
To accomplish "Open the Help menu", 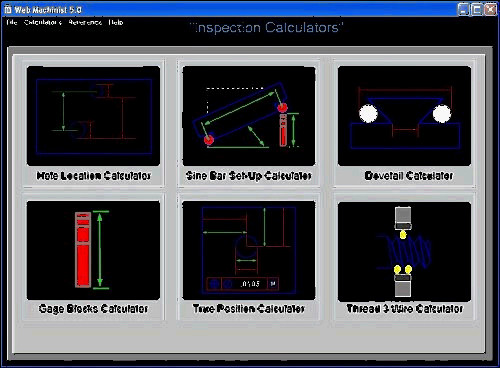I will tap(116, 22).
